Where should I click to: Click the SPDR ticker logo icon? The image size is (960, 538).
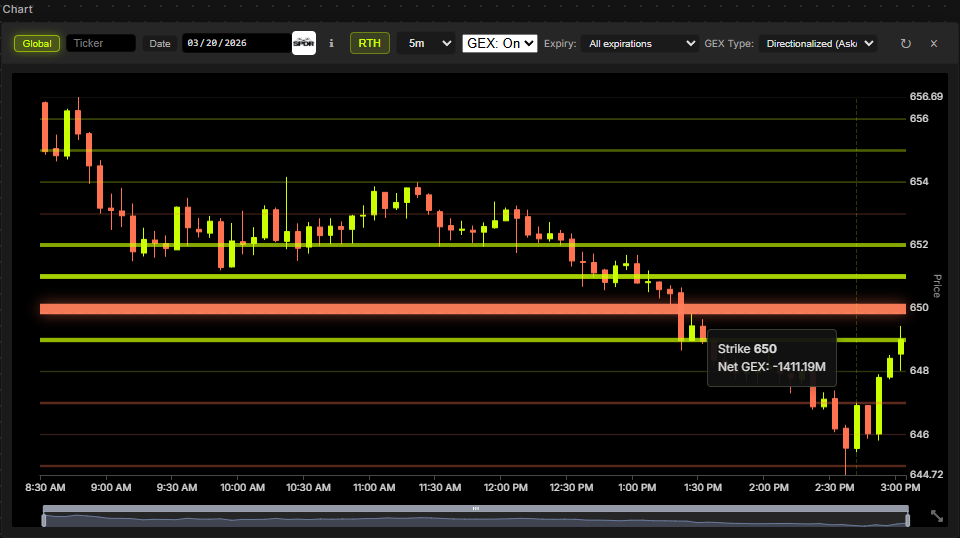point(303,44)
